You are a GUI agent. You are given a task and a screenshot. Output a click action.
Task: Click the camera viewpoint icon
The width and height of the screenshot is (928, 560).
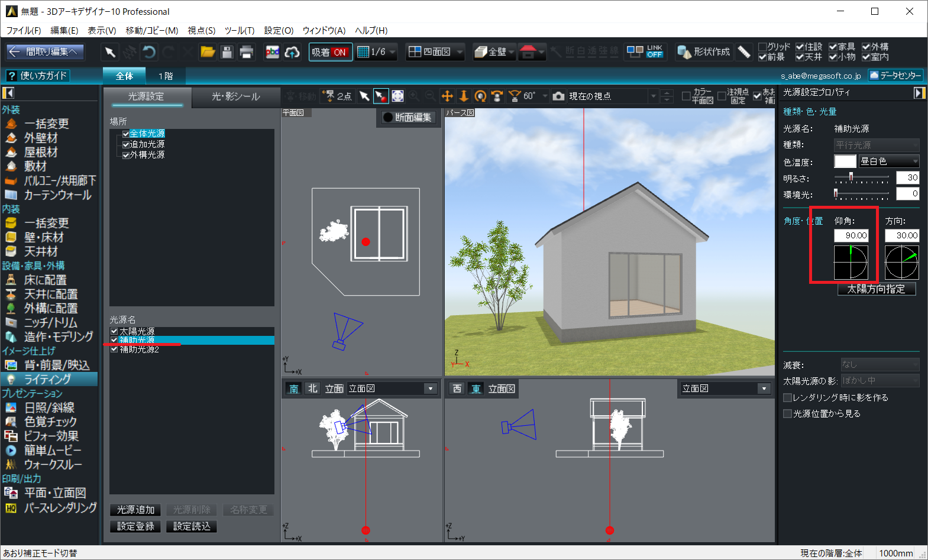click(558, 96)
